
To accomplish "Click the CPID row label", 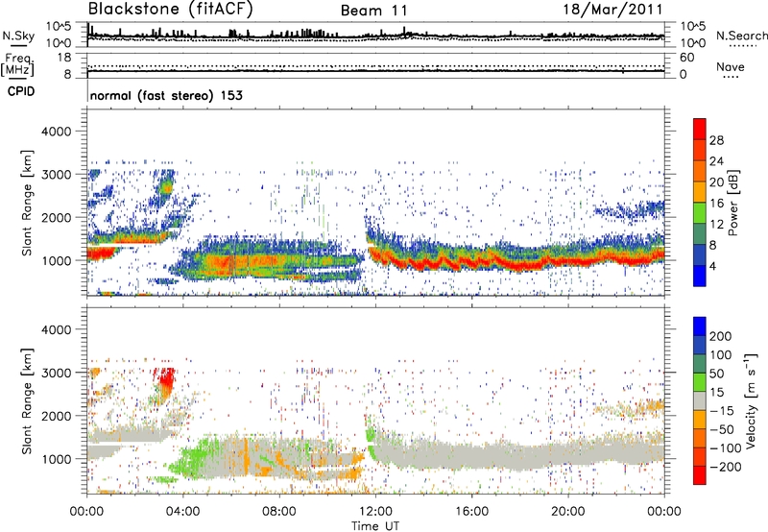I will 21,91.
